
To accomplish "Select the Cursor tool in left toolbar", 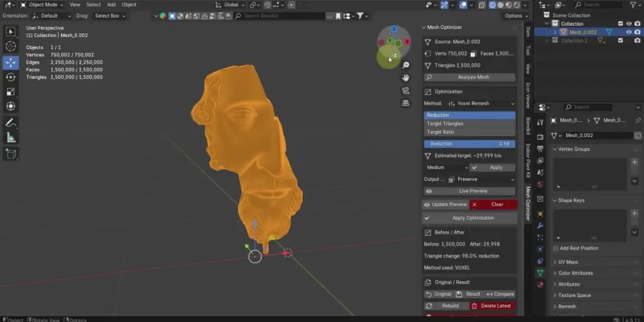I will 11,47.
